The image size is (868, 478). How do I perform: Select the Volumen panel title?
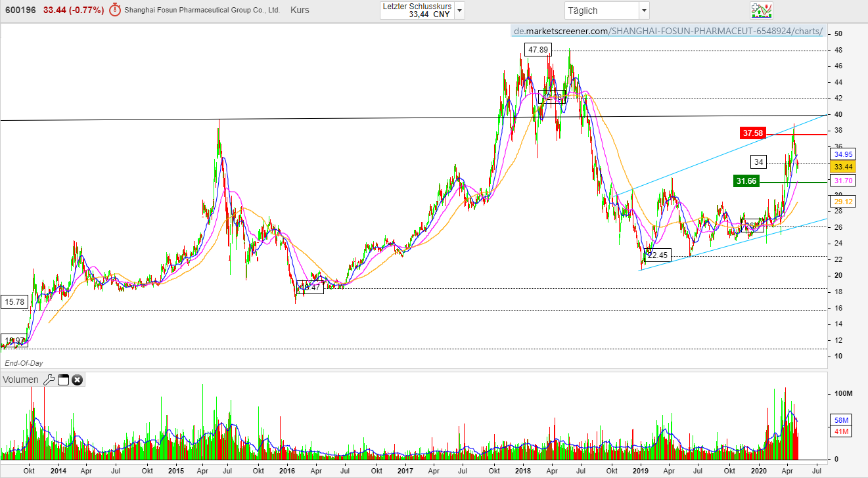click(x=21, y=380)
